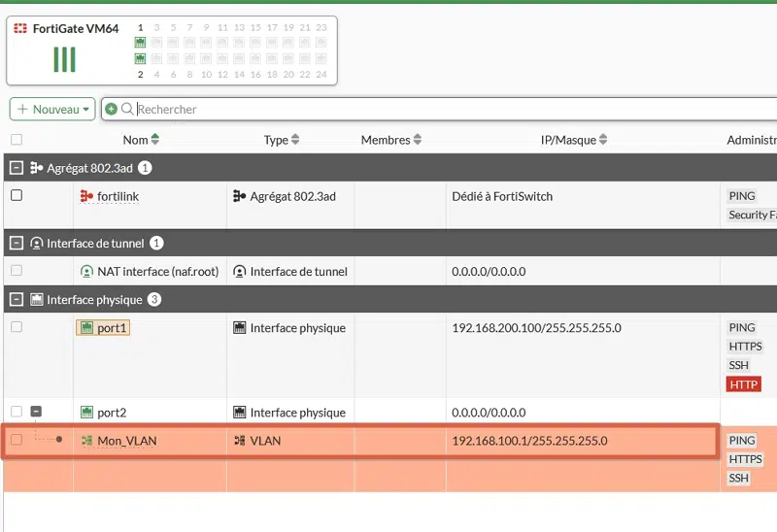The width and height of the screenshot is (777, 532).
Task: Collapse the Agrégat 802.3ad group
Action: tap(16, 168)
